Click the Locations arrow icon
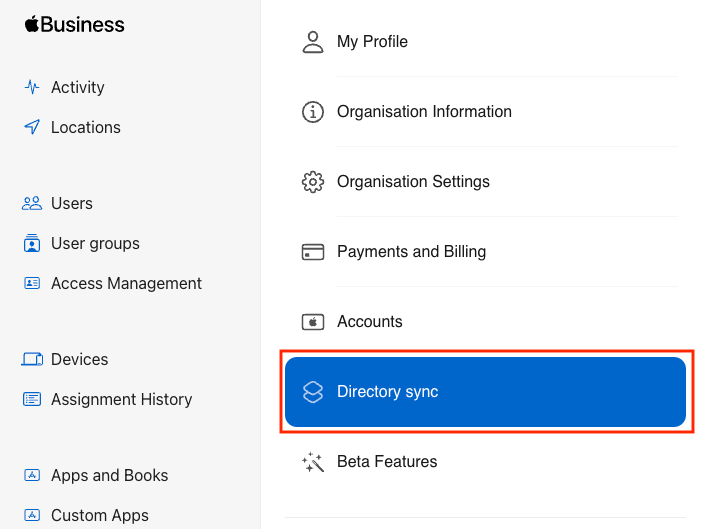Image resolution: width=703 pixels, height=529 pixels. click(32, 127)
